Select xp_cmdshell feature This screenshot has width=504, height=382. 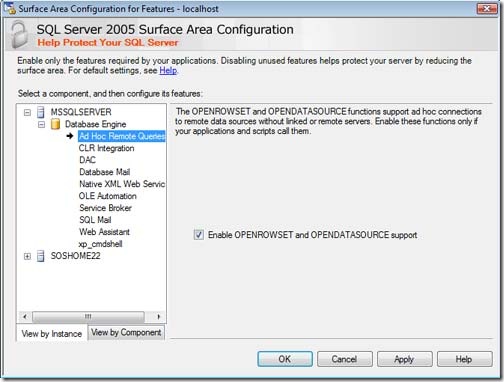[x=100, y=244]
